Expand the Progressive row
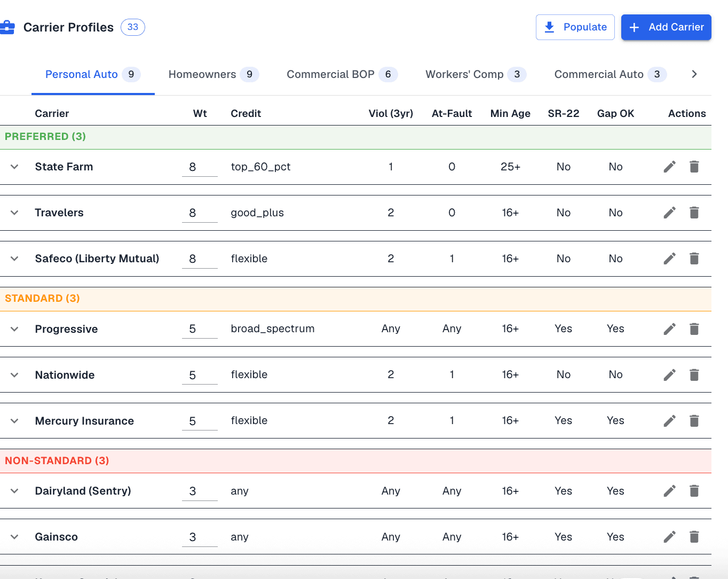Screen dimensions: 728x579 tap(14, 329)
